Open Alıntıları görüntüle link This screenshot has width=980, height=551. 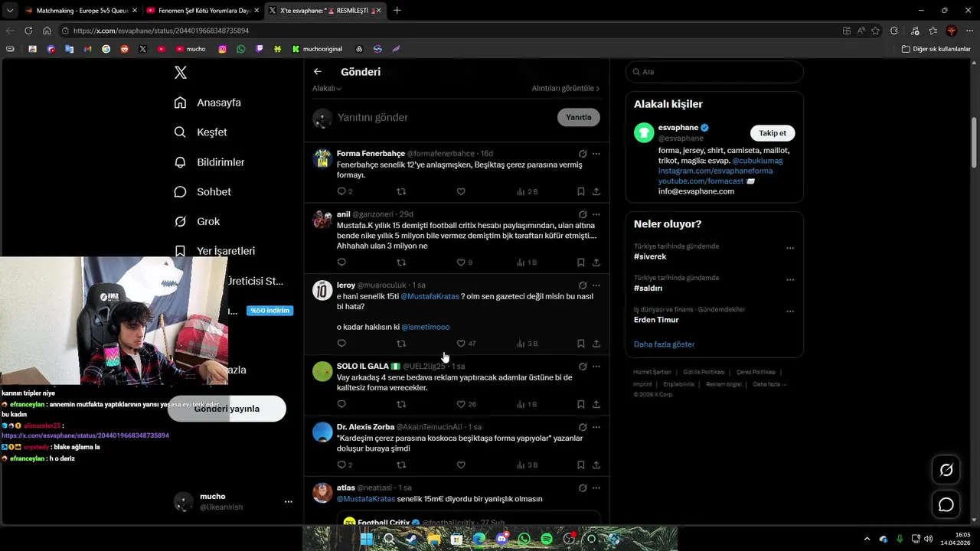[x=566, y=89]
